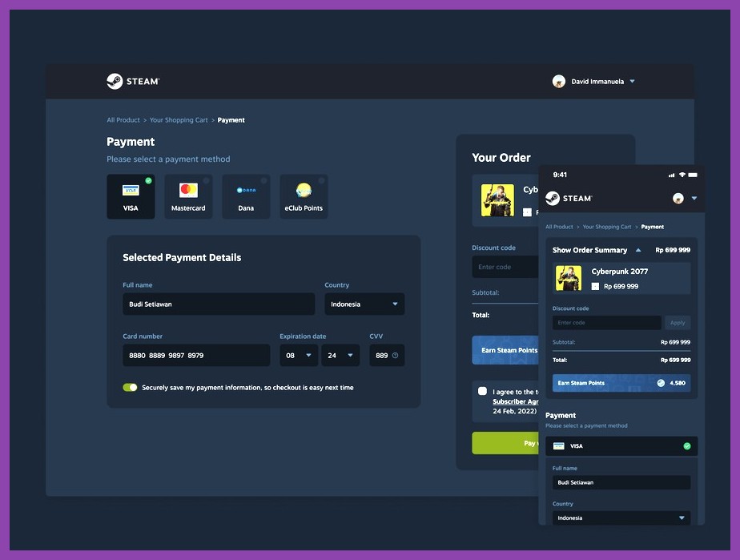Click mobile Full name field Budi Setiawan

(x=621, y=482)
